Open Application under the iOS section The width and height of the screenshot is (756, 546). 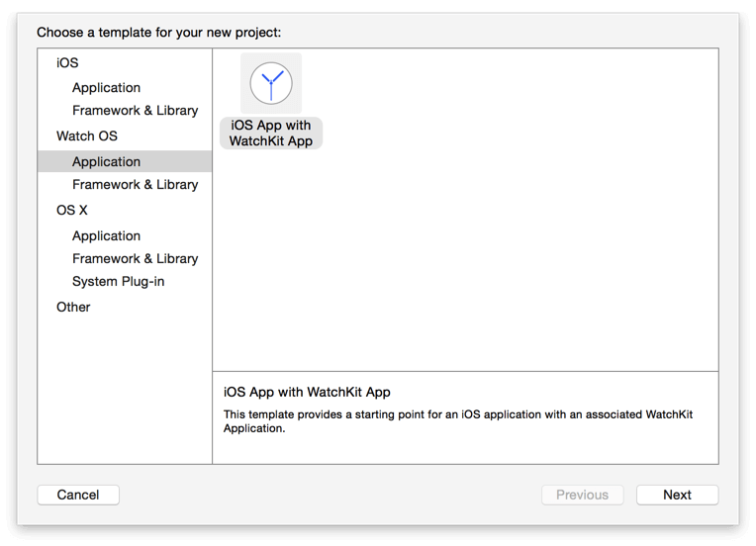click(106, 87)
